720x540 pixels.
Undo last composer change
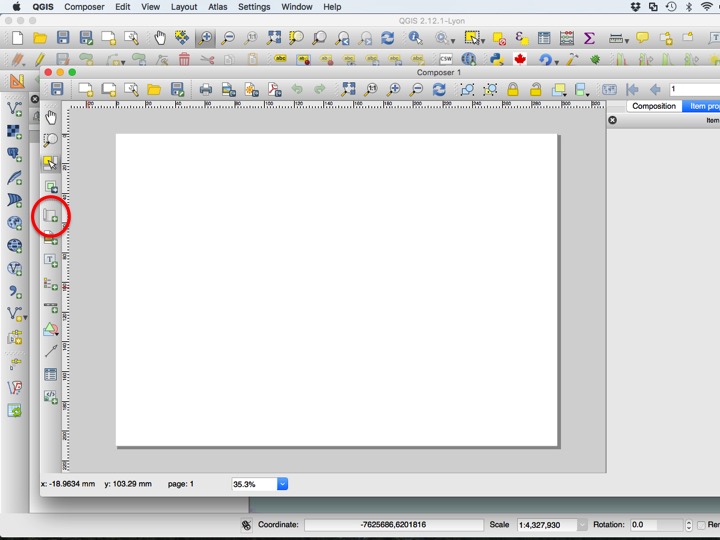coord(298,89)
